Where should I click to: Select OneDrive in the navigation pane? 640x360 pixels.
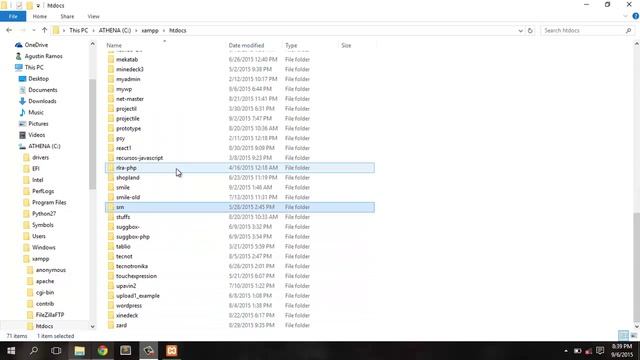(x=36, y=45)
